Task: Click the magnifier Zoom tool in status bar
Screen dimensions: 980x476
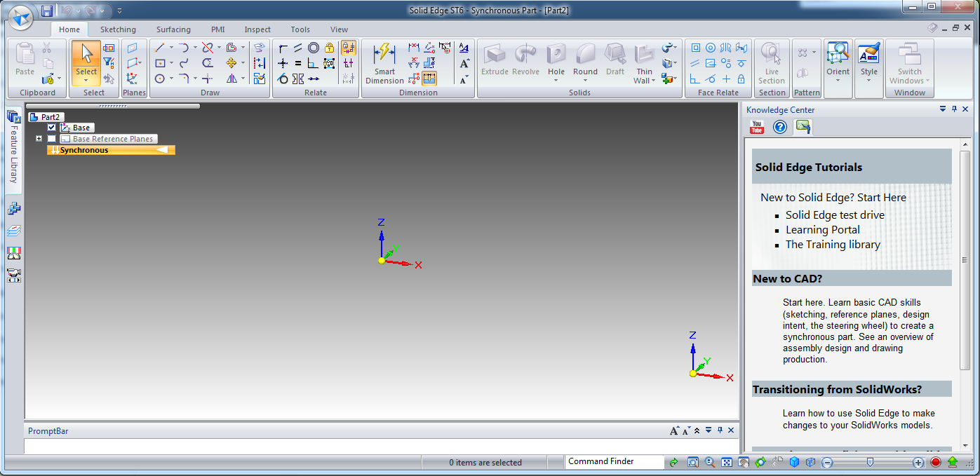Action: point(710,462)
